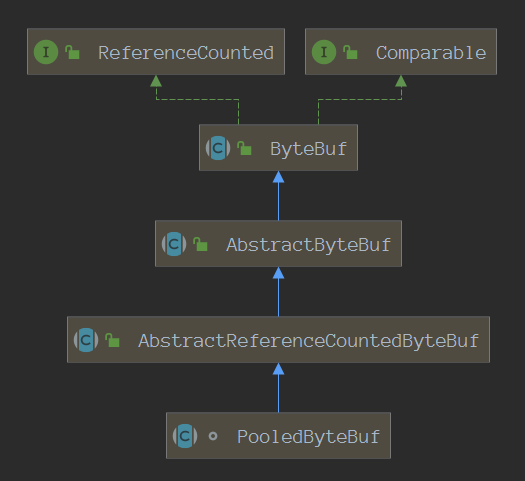Screen dimensions: 525x481
Task: Select the AbstractReferenceCountedByteBuf node label
Action: (x=308, y=341)
